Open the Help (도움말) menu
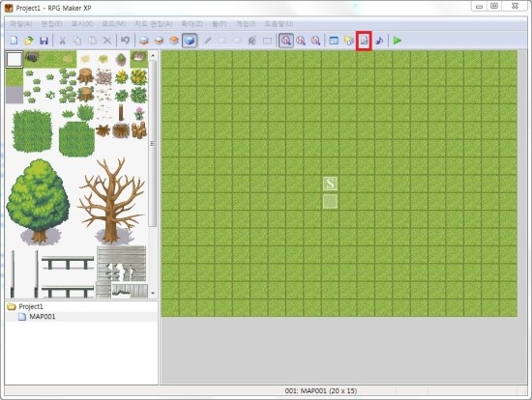The height and width of the screenshot is (400, 532). (x=279, y=24)
